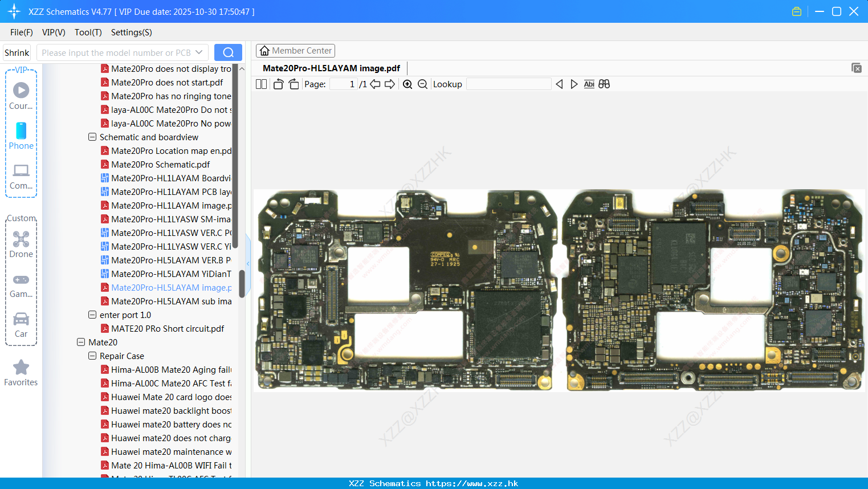Click the XZZ website link in status bar
868x489 pixels.
coord(472,483)
